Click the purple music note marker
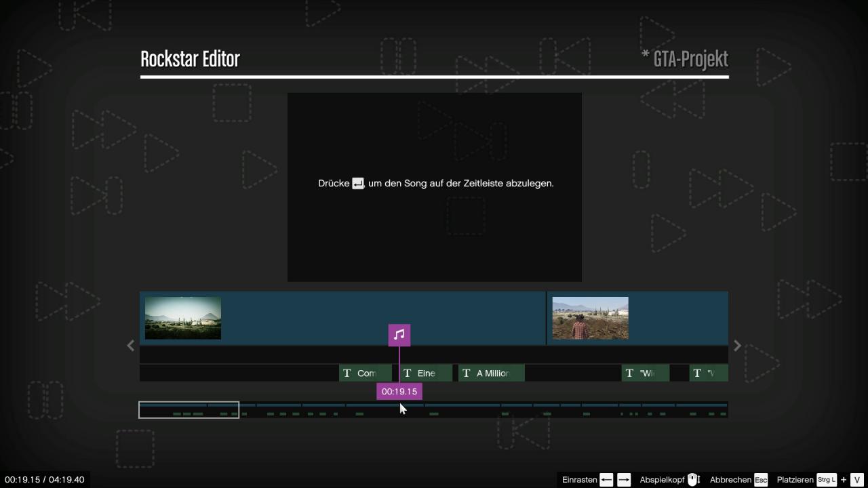 [399, 335]
